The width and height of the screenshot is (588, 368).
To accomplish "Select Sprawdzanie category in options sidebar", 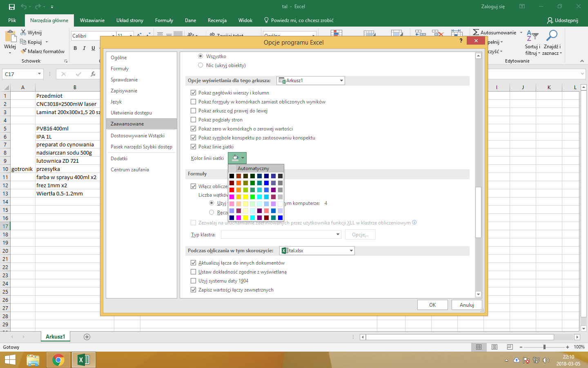I will [x=124, y=80].
